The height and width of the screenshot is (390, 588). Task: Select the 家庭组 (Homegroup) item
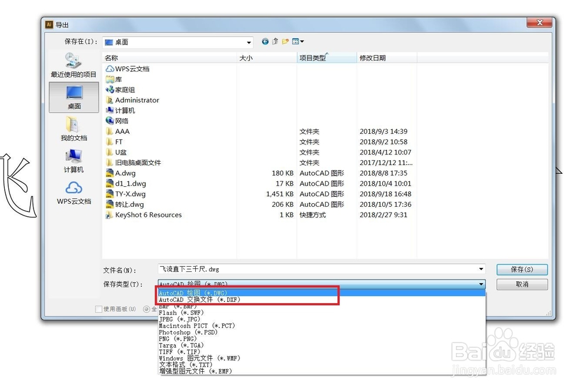click(120, 90)
